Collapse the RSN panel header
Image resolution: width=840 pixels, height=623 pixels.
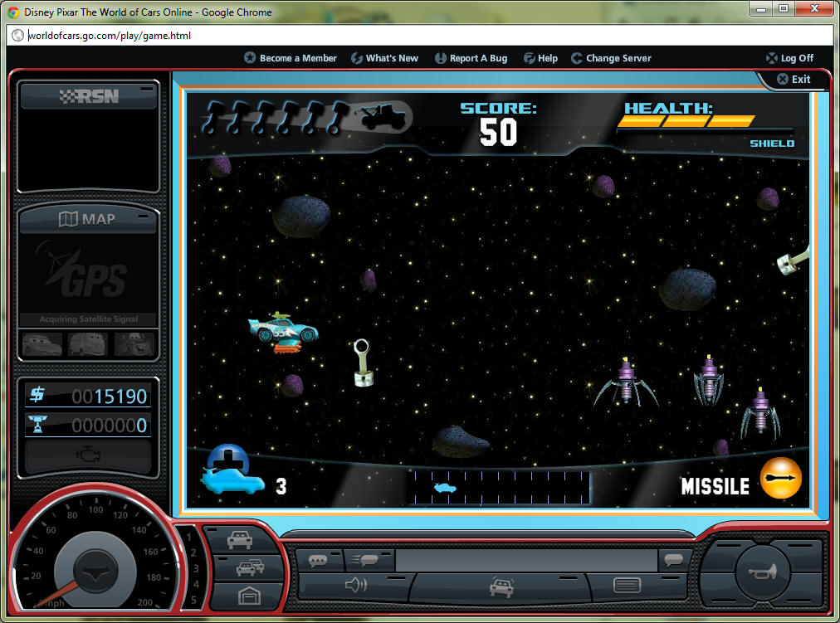coord(87,96)
